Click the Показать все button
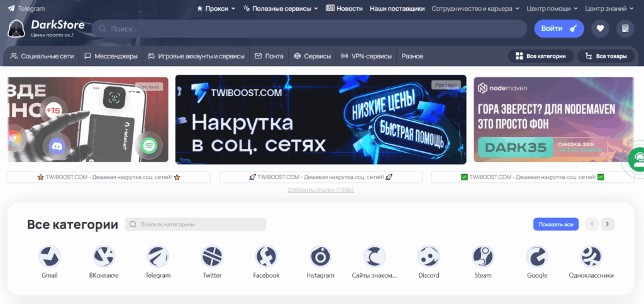 pyautogui.click(x=556, y=224)
